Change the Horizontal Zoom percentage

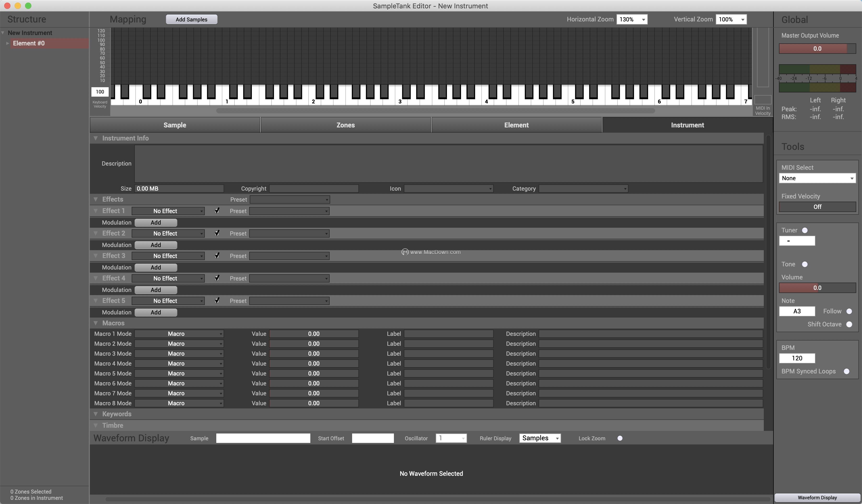click(631, 19)
